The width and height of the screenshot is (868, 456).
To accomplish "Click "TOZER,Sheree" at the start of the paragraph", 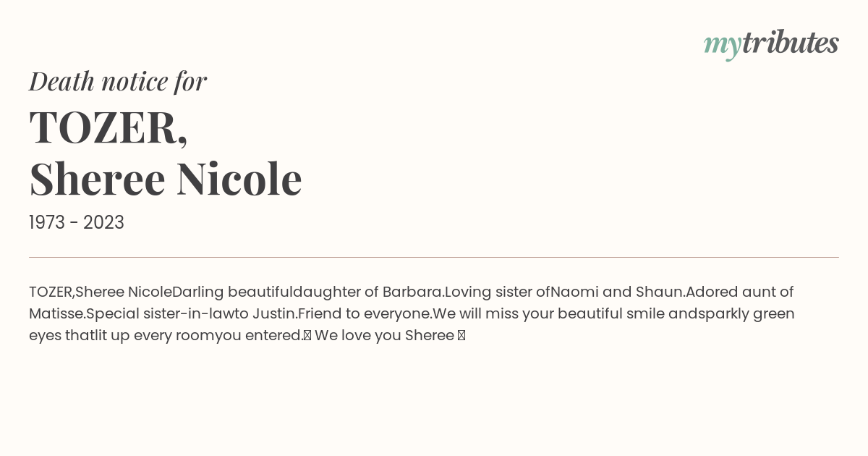I will click(x=77, y=292).
